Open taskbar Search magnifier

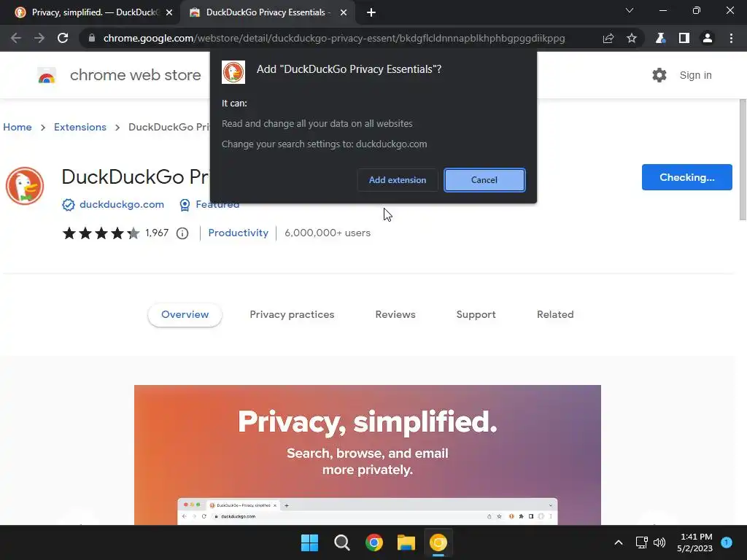pos(342,542)
